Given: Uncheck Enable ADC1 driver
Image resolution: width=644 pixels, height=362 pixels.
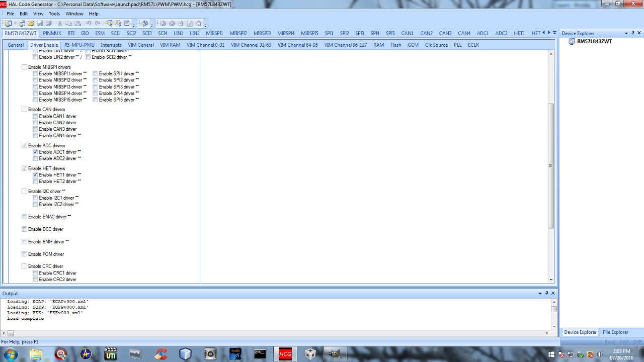Looking at the screenshot, I should (x=35, y=152).
